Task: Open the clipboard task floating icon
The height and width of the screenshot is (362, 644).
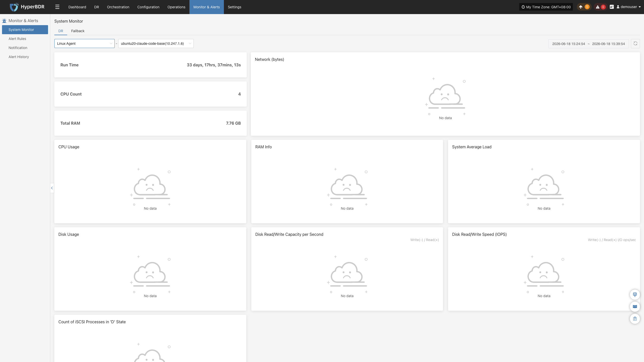Action: click(x=635, y=319)
